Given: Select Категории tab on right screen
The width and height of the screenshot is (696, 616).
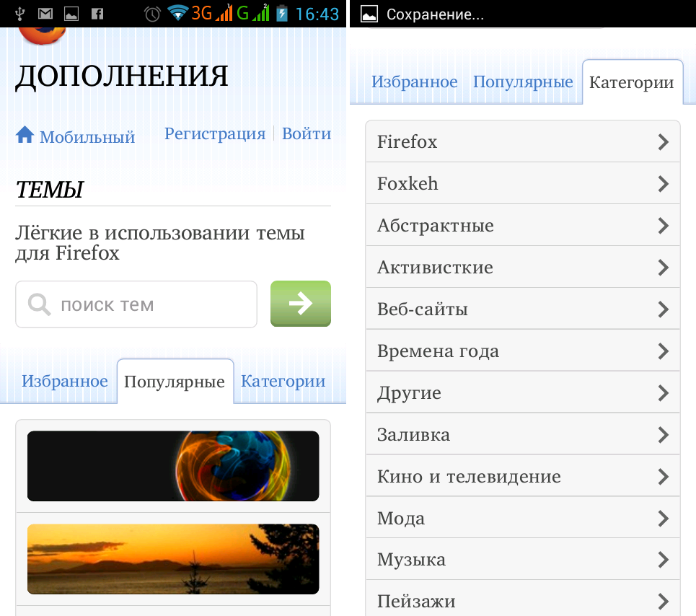Looking at the screenshot, I should (x=632, y=82).
